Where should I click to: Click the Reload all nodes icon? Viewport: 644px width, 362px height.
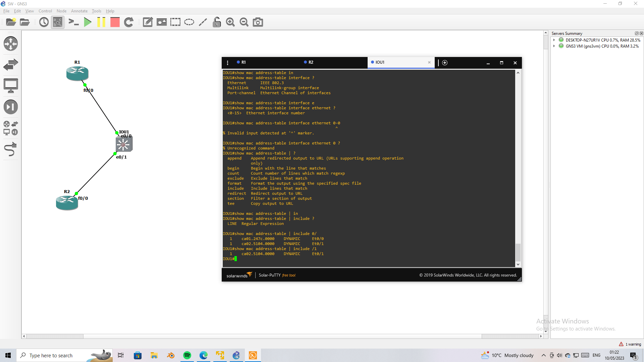129,22
